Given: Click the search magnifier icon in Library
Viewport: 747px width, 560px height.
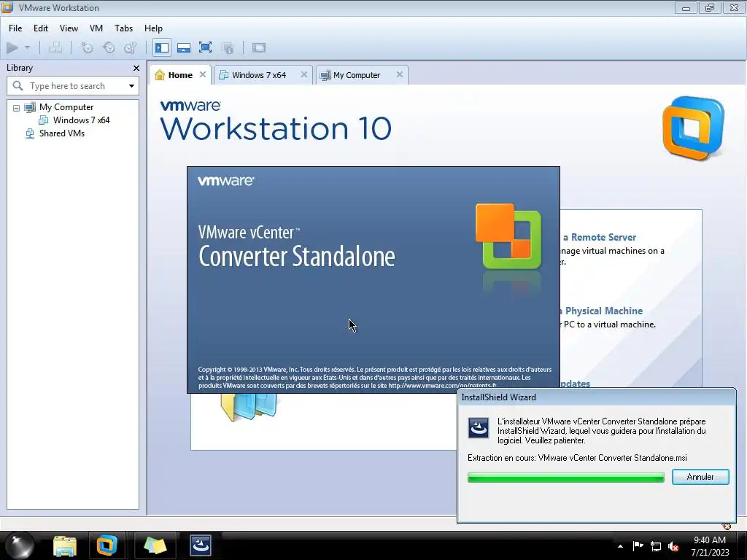Looking at the screenshot, I should 18,86.
